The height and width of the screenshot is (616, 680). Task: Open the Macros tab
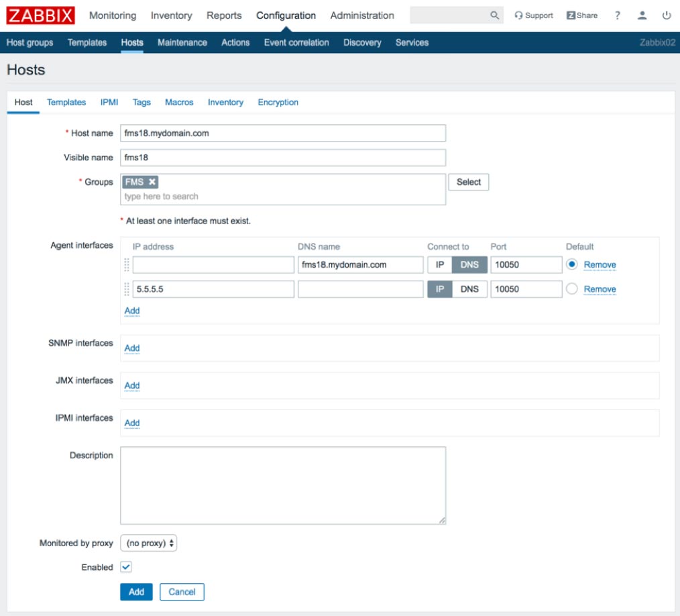(x=179, y=103)
